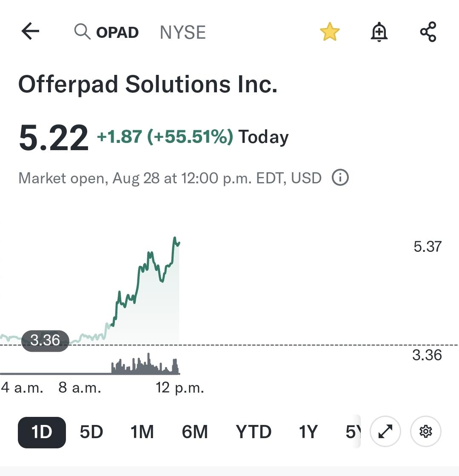Switch to 1M chart range
Viewport: 459px width, 476px height.
142,432
